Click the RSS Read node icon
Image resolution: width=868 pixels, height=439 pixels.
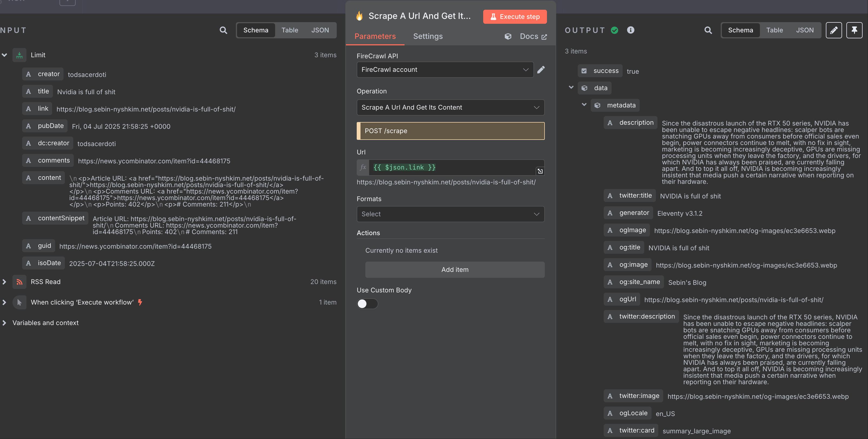19,282
